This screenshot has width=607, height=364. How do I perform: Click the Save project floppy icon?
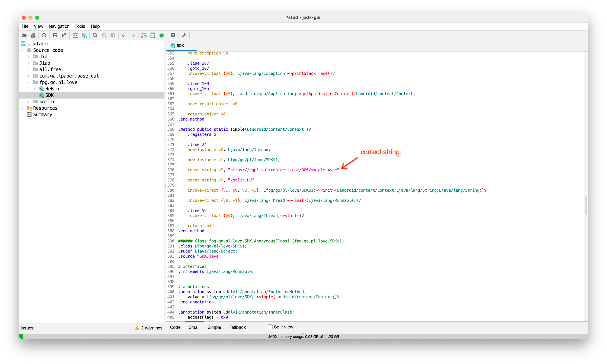click(55, 35)
